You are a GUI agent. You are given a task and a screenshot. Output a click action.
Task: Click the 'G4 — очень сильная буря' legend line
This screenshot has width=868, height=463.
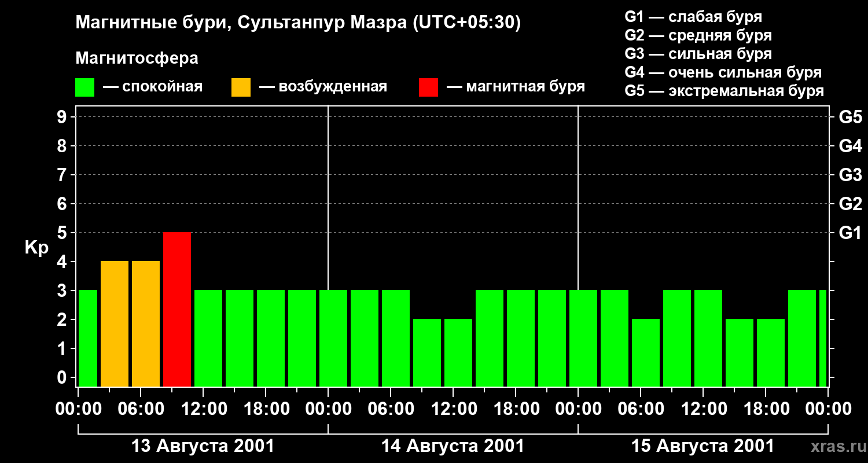(723, 72)
